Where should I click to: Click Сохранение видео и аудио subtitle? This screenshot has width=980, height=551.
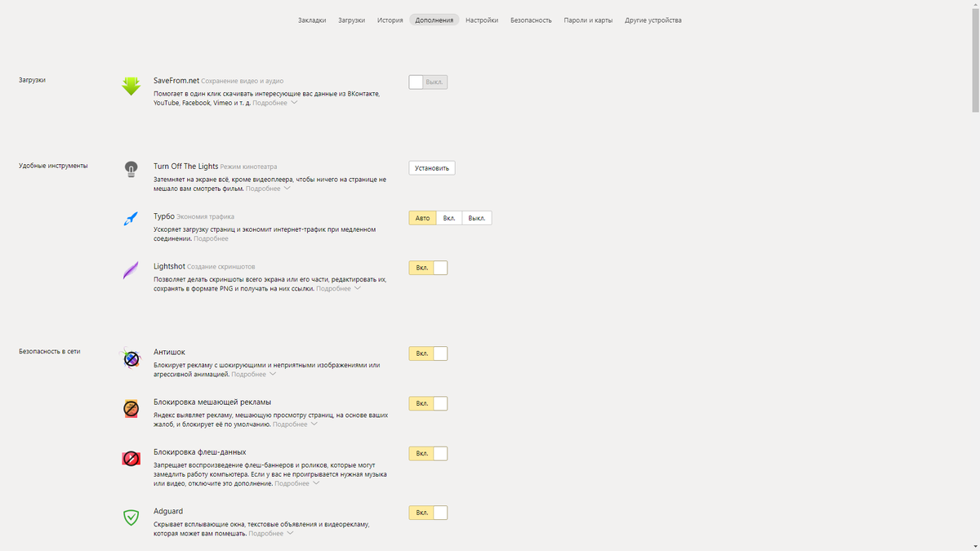pos(243,81)
